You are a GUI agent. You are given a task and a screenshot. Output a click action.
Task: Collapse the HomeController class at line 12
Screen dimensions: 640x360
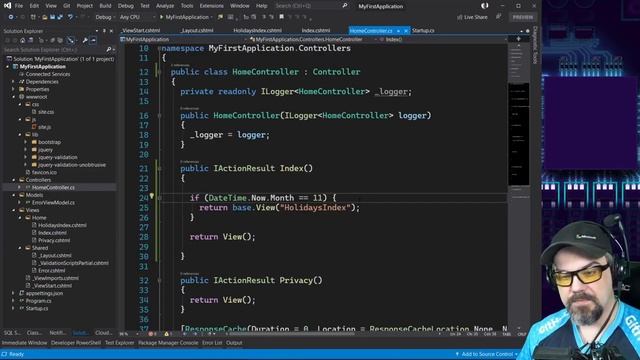(x=160, y=72)
